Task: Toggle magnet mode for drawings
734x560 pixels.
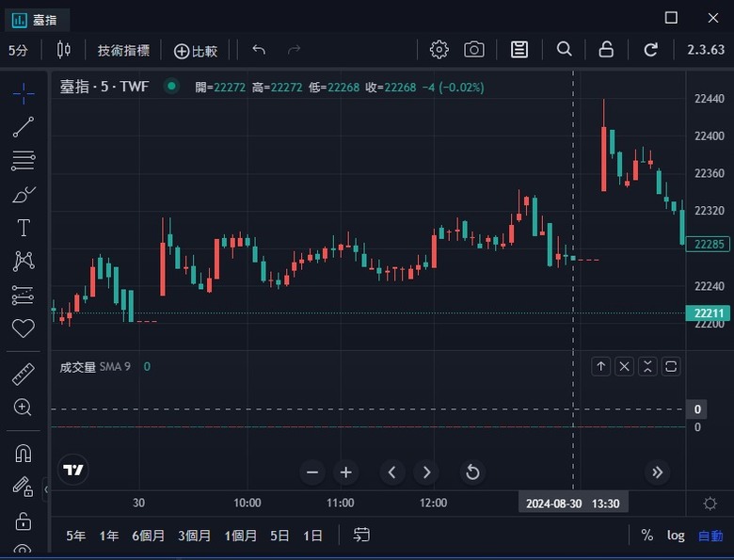Action: [x=23, y=454]
